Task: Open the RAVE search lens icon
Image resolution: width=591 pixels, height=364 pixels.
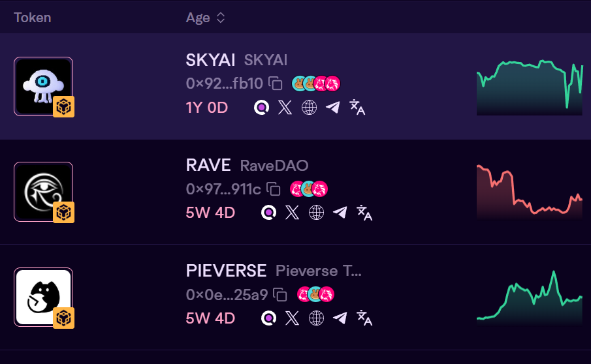Action: [x=269, y=213]
